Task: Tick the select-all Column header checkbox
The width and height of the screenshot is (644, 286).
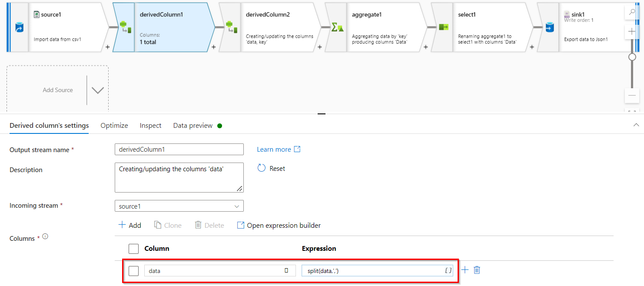Action: [134, 249]
